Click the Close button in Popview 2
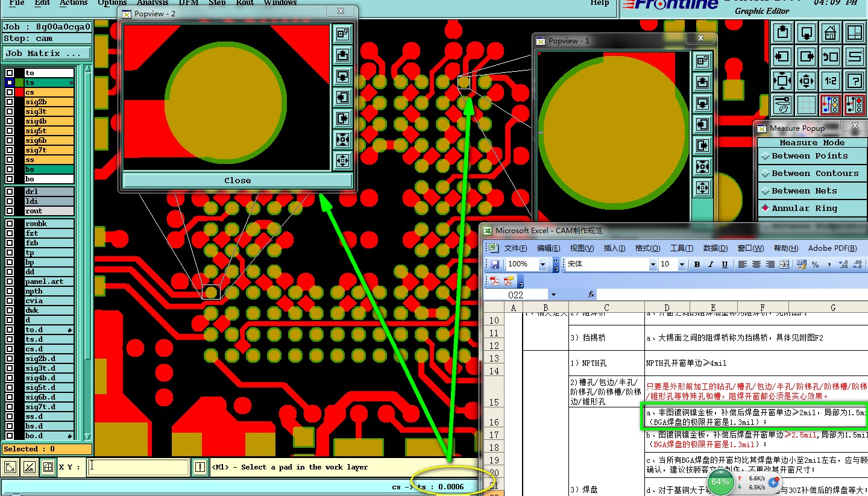This screenshot has width=868, height=496. click(237, 180)
